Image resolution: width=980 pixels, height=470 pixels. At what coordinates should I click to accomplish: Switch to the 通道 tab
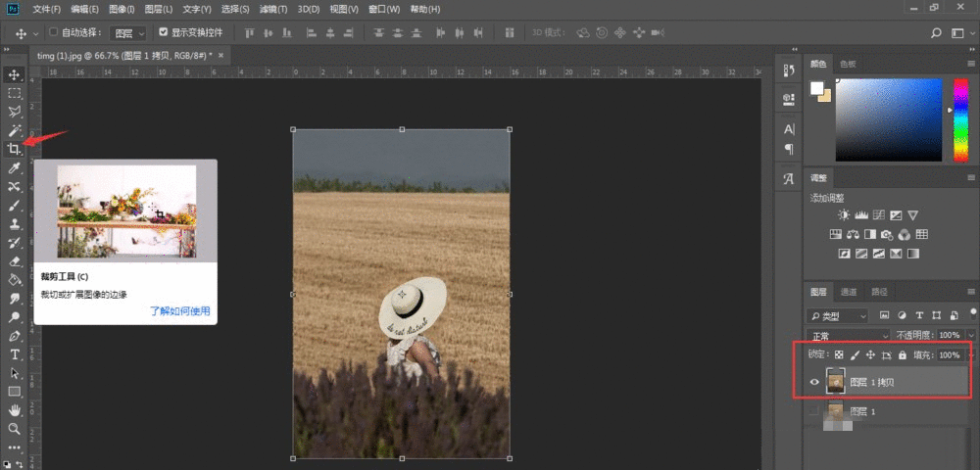[849, 292]
